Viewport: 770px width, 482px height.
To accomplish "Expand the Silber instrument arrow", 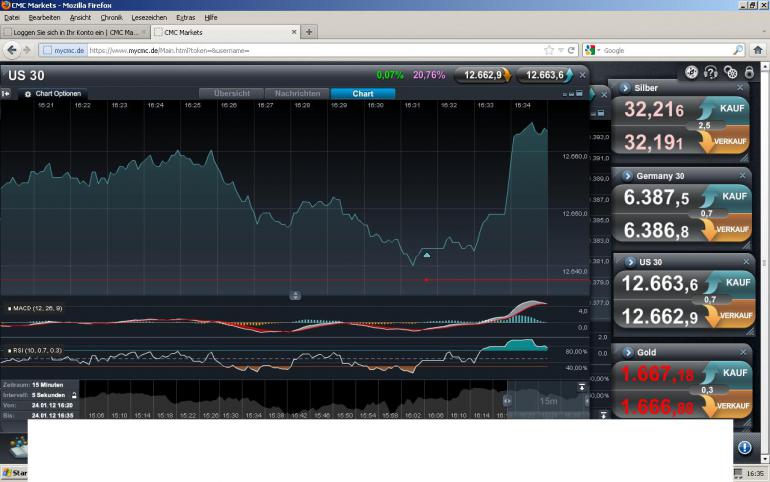I will point(625,88).
